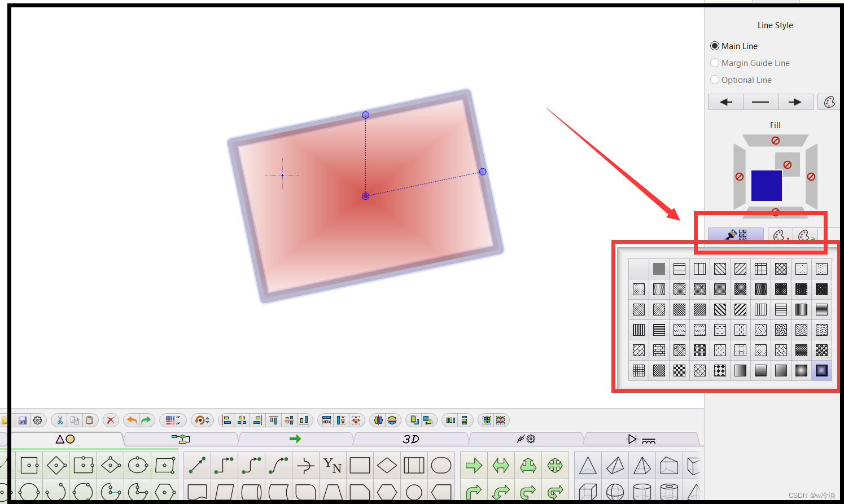Open the green arrow shapes tab

pos(295,439)
